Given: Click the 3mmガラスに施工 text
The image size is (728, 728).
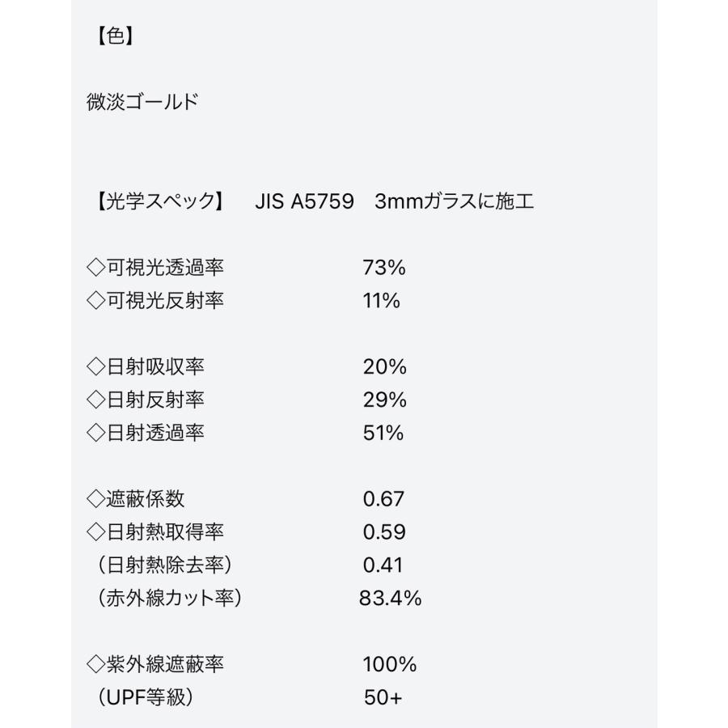Looking at the screenshot, I should (x=454, y=201).
